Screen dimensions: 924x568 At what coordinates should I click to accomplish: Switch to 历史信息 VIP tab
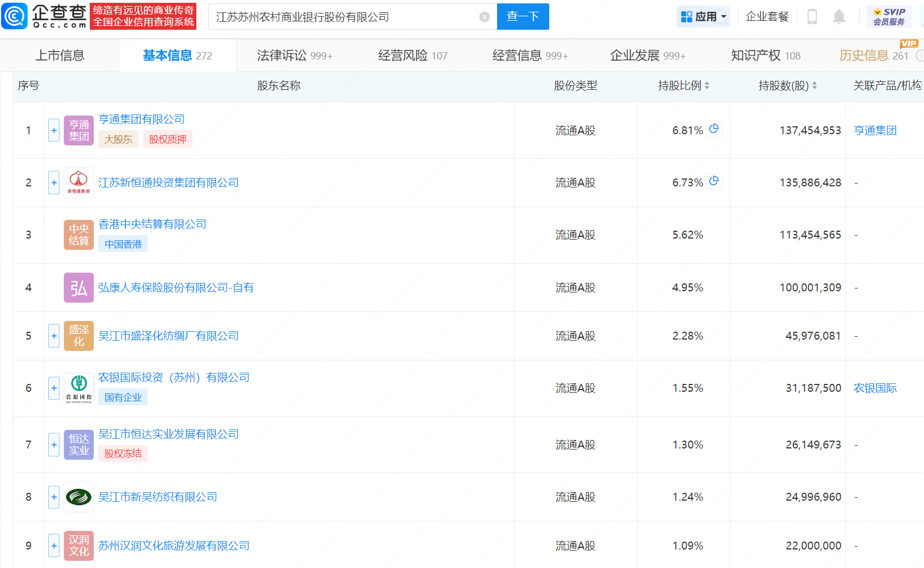[874, 56]
